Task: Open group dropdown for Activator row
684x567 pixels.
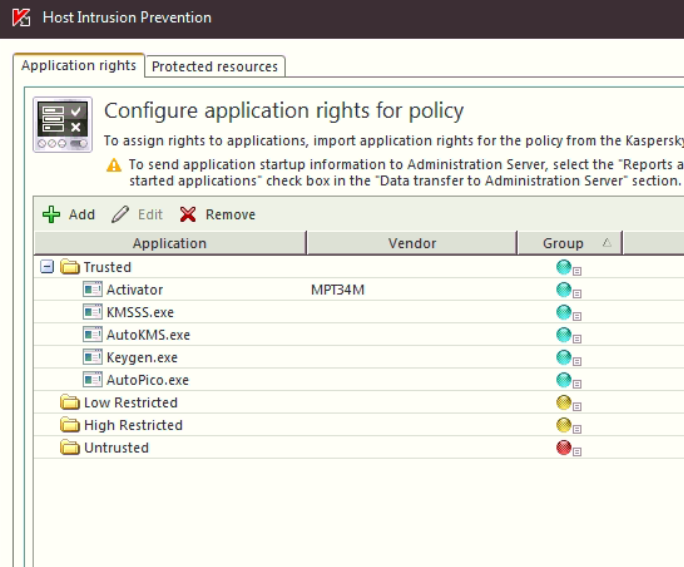Action: pos(577,292)
